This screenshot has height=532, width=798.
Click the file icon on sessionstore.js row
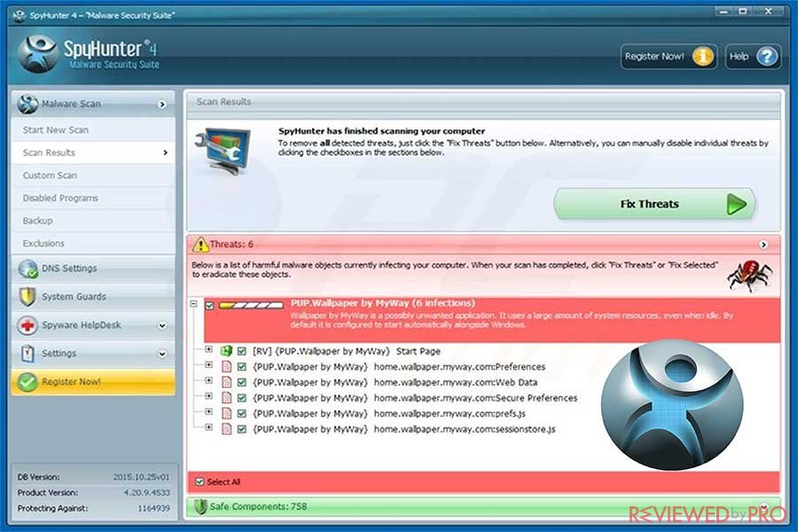(x=226, y=429)
